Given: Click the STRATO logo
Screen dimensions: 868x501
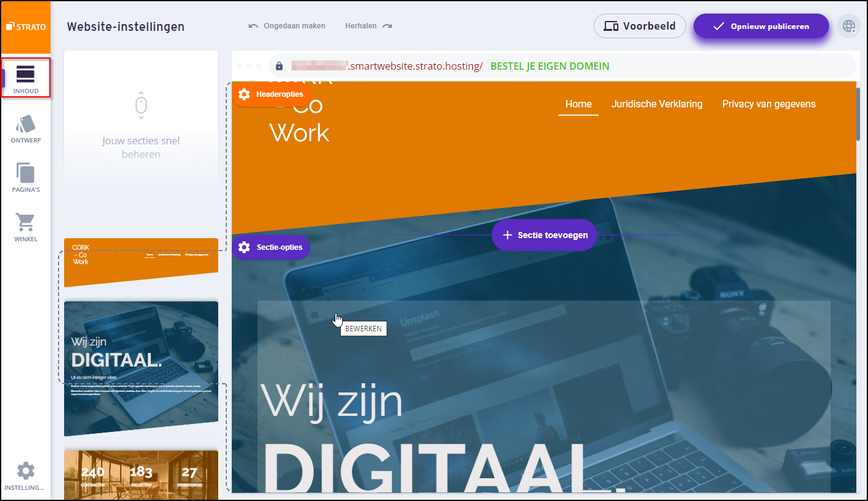Looking at the screenshot, I should tap(25, 26).
